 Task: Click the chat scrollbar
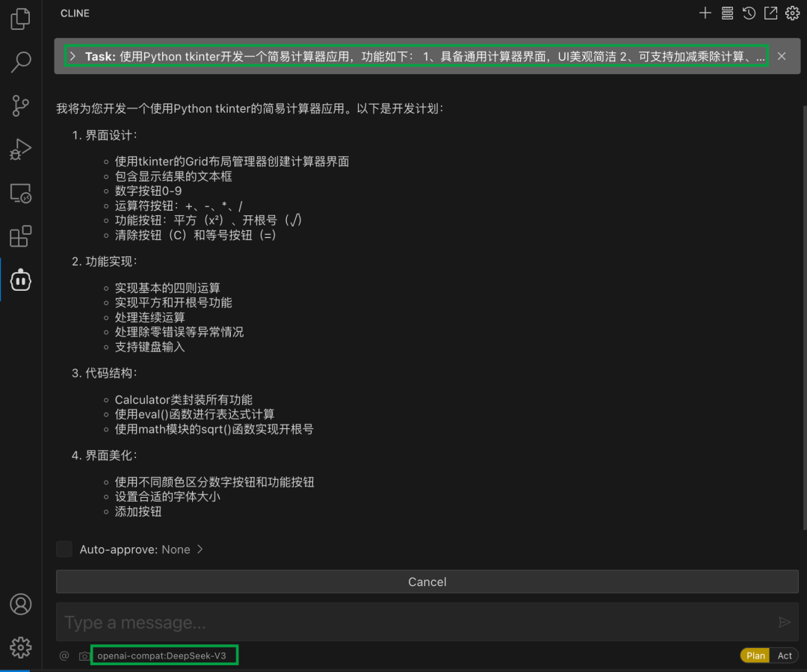805,317
